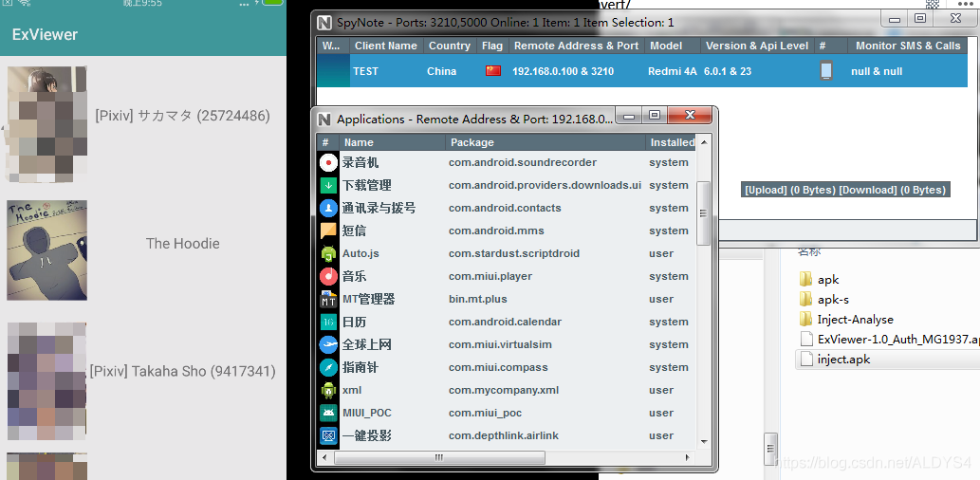Open the Pixiv サカマタ gallery thumbnail
Screen dimensions: 980x480
[46, 123]
